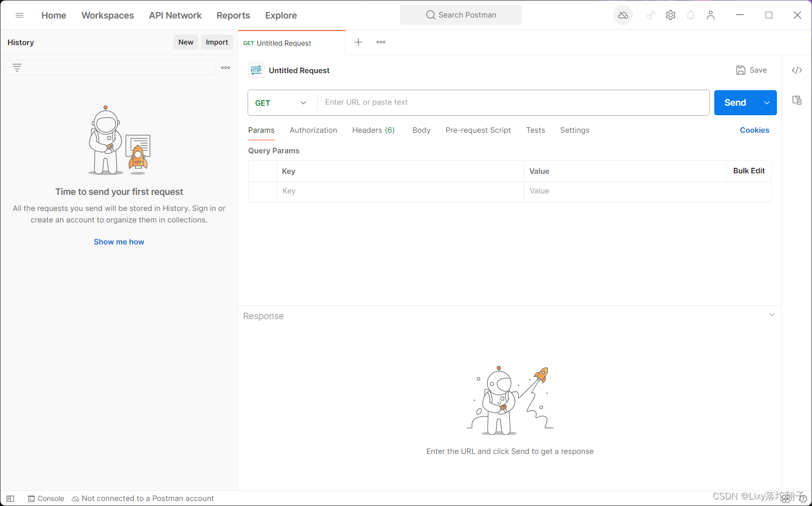Open the Cookies link
The height and width of the screenshot is (506, 812).
click(754, 130)
